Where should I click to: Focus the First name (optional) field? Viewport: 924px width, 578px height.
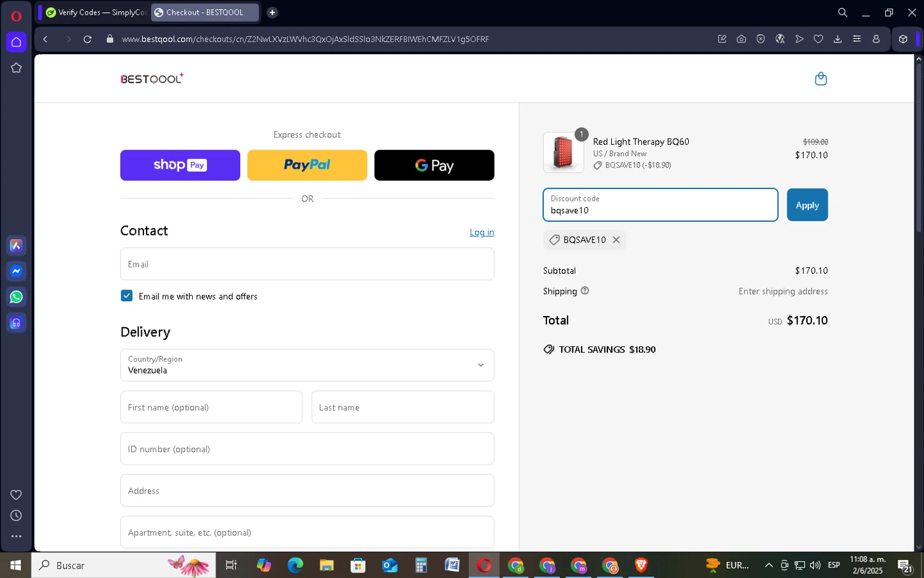[211, 407]
